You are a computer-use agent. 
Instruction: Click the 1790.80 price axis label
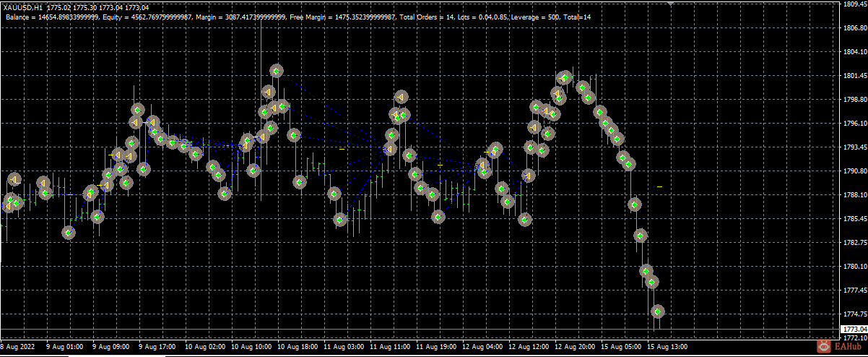[854, 171]
